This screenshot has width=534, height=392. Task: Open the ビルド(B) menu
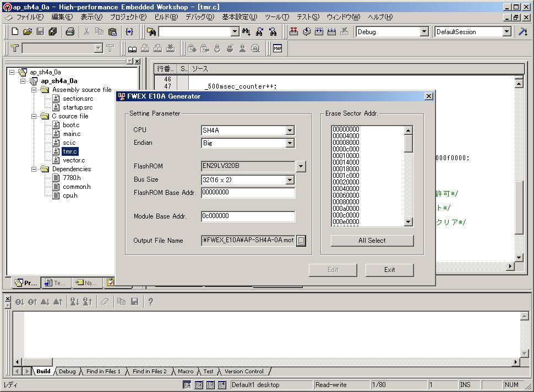tap(166, 17)
